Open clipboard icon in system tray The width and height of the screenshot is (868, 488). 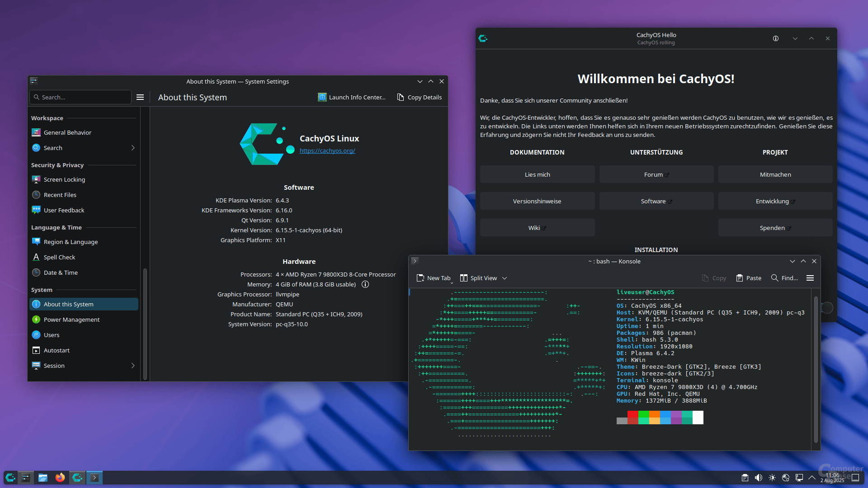pyautogui.click(x=745, y=478)
